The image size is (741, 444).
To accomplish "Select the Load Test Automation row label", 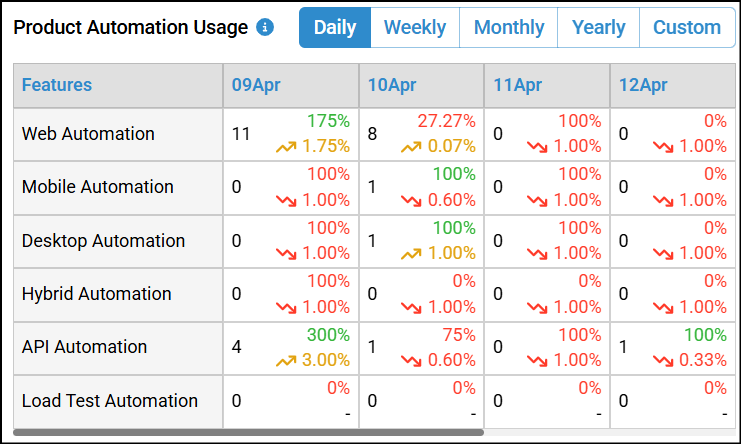I will point(110,401).
